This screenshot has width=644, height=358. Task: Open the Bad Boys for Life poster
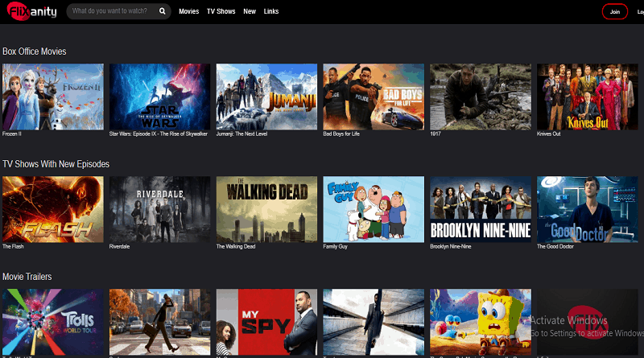[374, 97]
